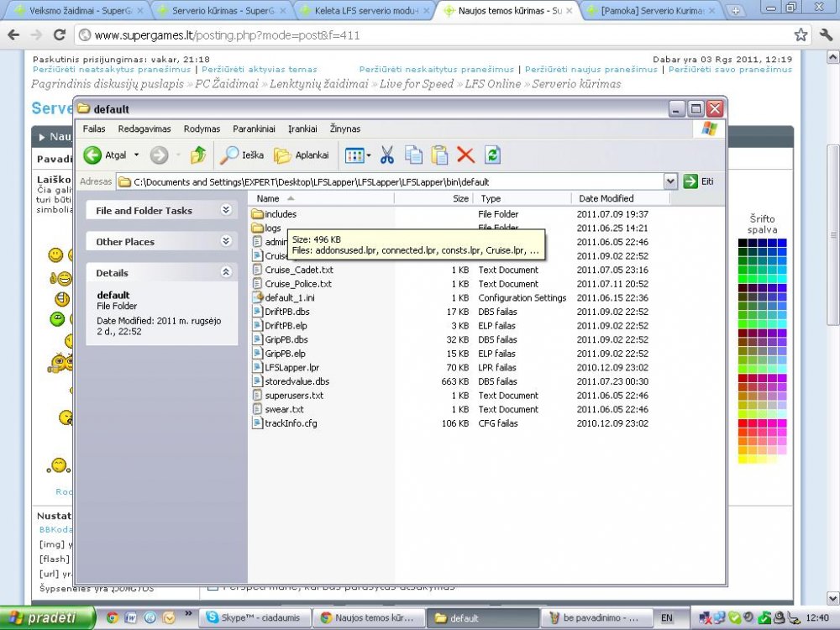Switch to [Pamoka] Serverio Kurimas tab
The image size is (840, 630).
coord(652,11)
